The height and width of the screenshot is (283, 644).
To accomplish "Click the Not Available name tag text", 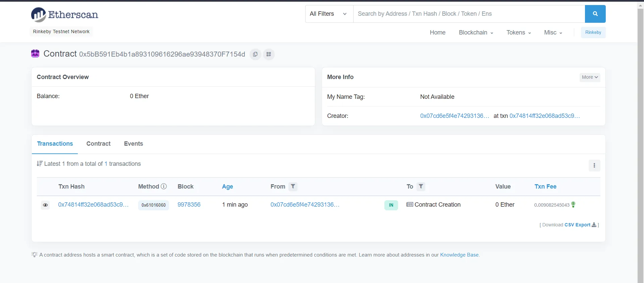I will point(437,97).
